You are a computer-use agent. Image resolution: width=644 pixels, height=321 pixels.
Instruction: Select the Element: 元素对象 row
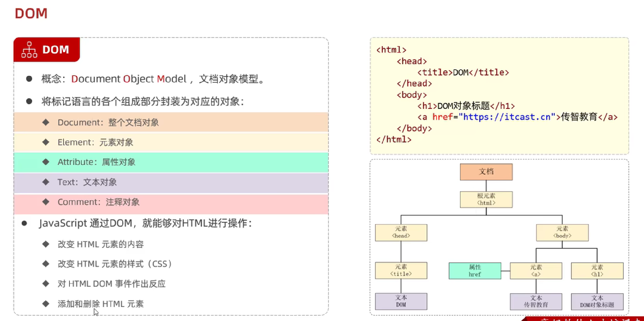click(171, 142)
